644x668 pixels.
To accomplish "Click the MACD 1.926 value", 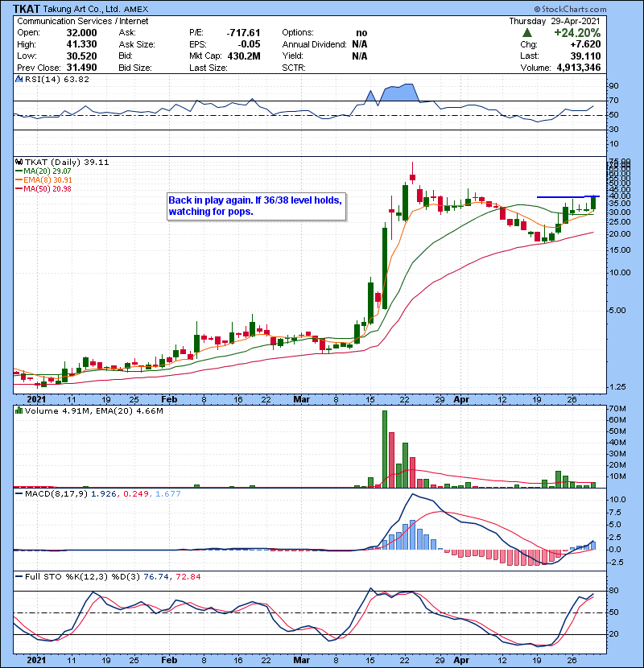I will [104, 494].
